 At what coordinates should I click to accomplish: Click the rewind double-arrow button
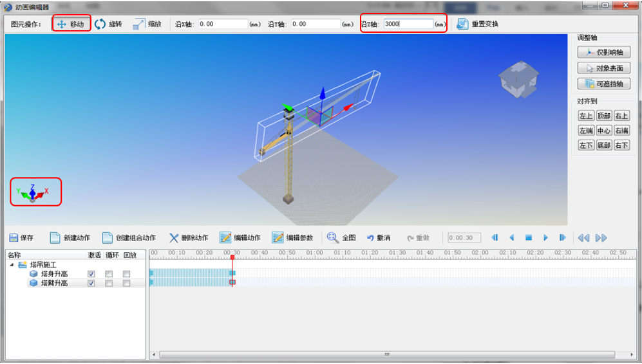(583, 238)
